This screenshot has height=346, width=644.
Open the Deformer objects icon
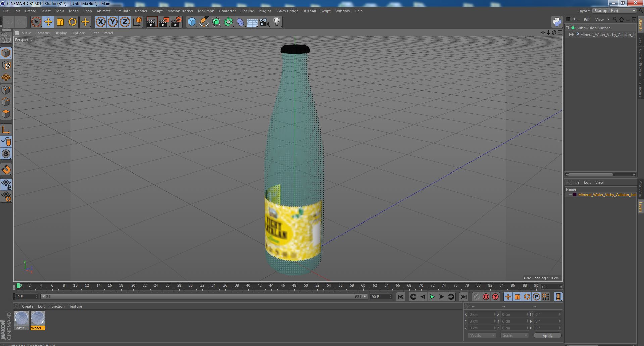point(240,22)
